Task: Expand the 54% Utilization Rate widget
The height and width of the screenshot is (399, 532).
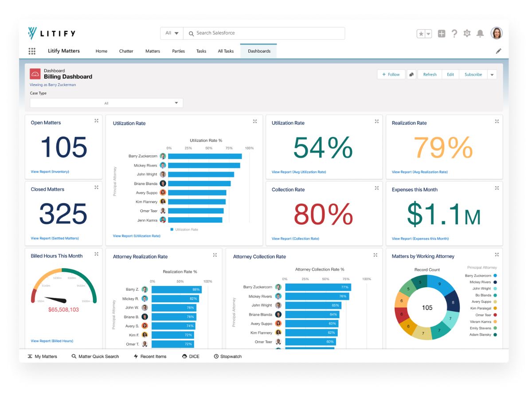Action: (x=377, y=121)
